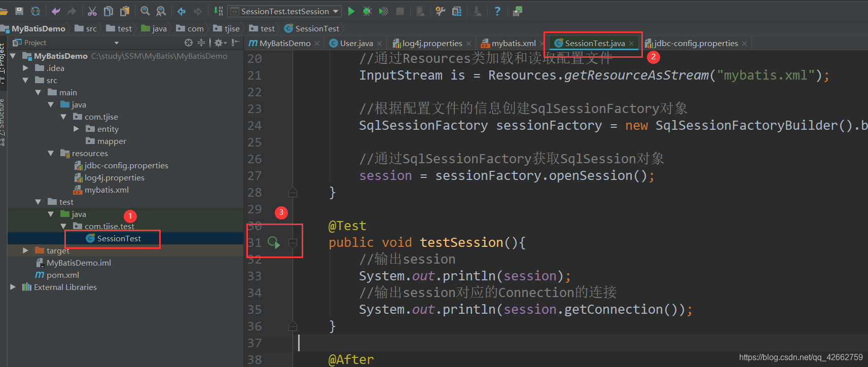Switch to jdbc-config.properties tab

point(696,43)
